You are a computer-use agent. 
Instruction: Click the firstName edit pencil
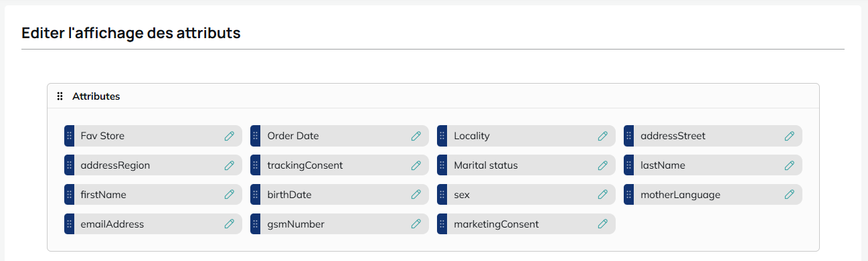pos(230,195)
